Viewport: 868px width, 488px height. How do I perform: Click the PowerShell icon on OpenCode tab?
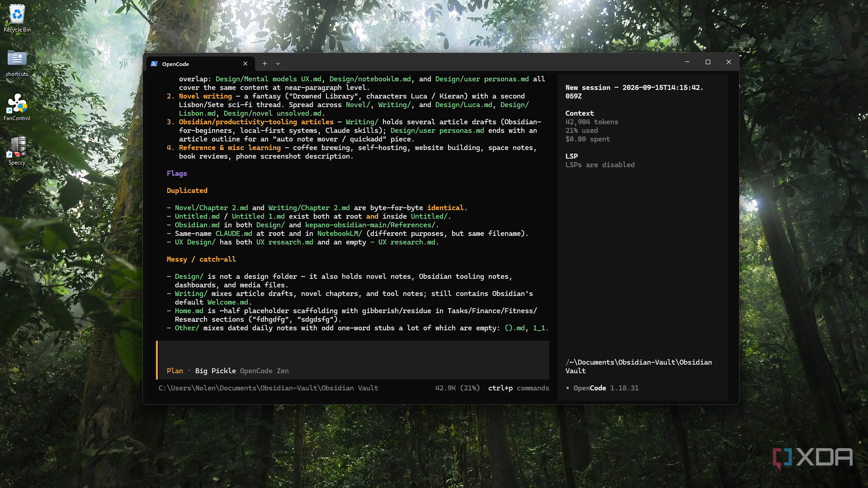[x=154, y=64]
